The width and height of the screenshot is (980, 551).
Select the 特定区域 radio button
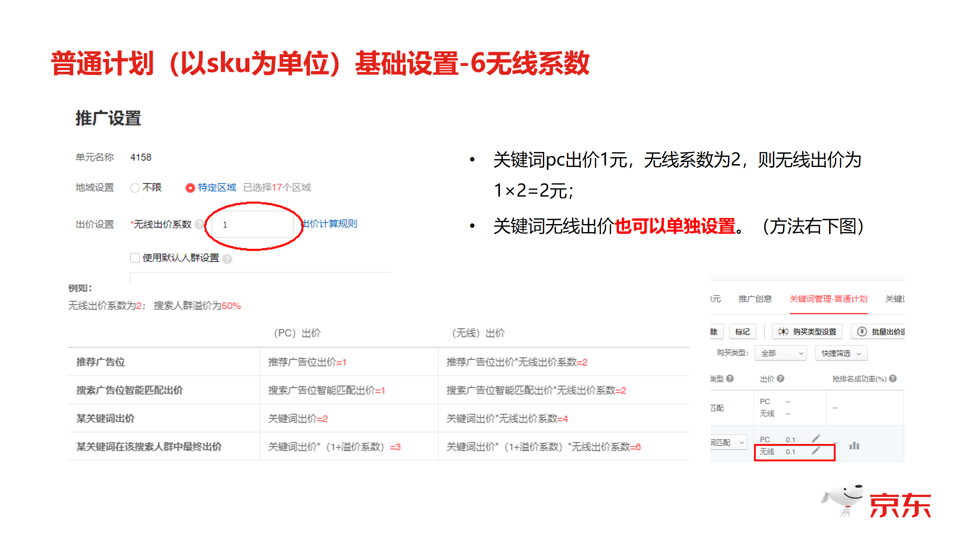[190, 188]
